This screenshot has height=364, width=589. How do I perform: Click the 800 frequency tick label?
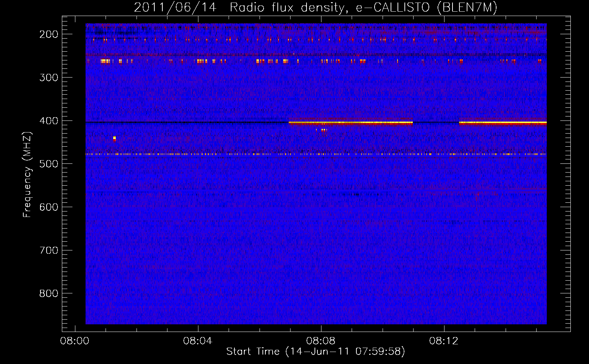tap(49, 293)
